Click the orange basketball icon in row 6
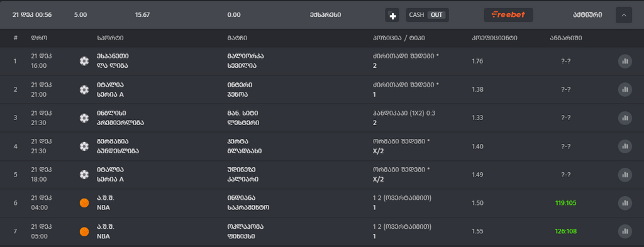644x247 pixels. tap(84, 202)
